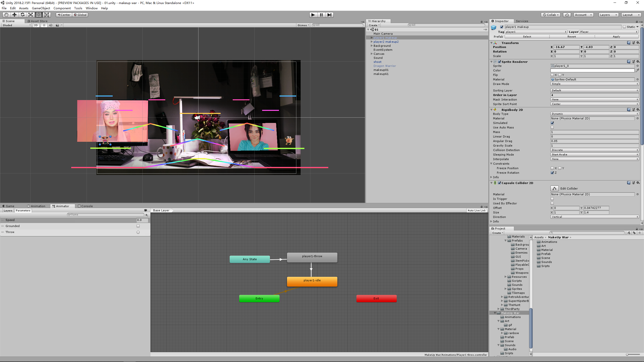Click the prefab Apply button
The height and width of the screenshot is (362, 644).
(x=616, y=37)
